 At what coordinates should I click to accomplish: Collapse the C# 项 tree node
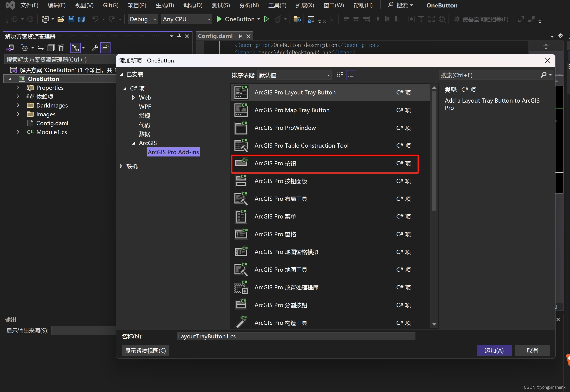point(125,88)
